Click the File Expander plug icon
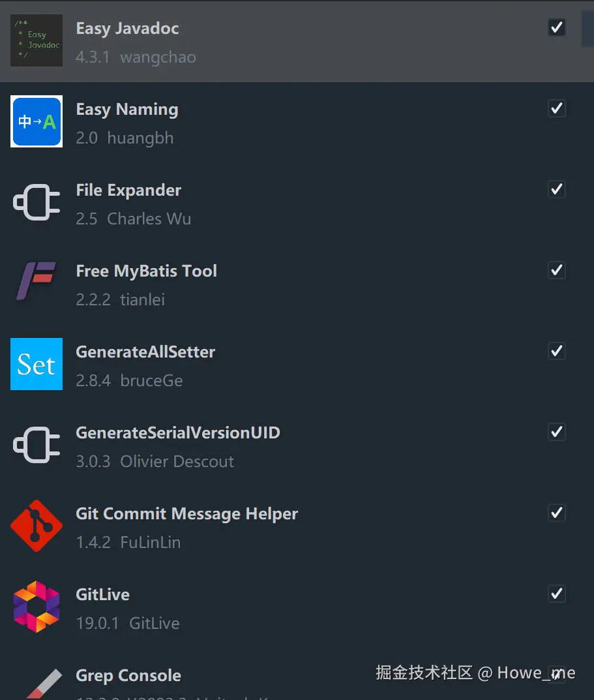The image size is (594, 700). (37, 202)
